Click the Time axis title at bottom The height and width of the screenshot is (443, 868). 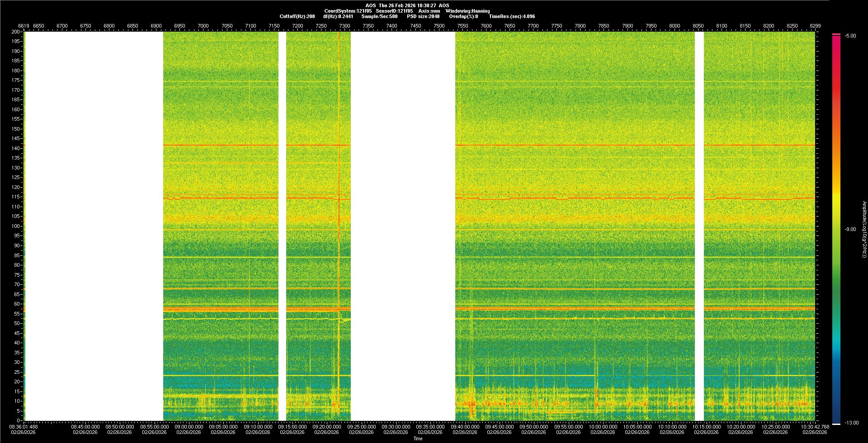(418, 438)
